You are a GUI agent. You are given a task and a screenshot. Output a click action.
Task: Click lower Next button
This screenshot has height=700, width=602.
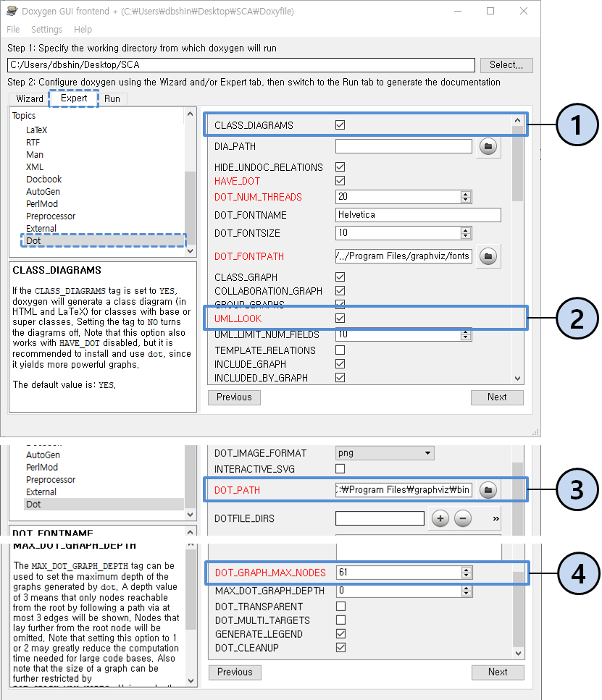[498, 672]
